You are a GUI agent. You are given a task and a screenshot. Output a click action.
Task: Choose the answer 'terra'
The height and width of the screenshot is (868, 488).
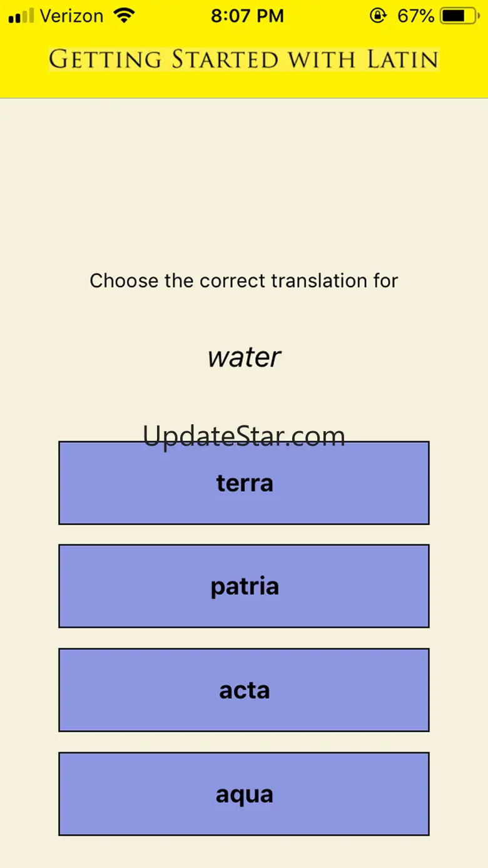(x=244, y=483)
